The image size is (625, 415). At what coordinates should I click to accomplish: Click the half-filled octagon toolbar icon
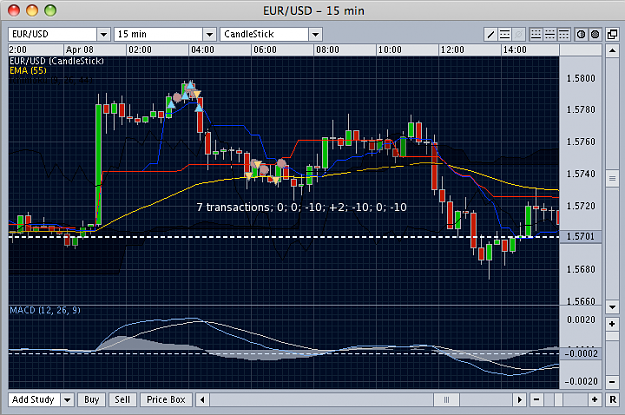click(x=581, y=35)
